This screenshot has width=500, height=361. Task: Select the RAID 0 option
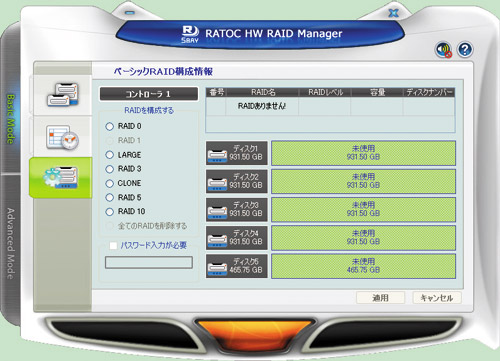coord(110,126)
